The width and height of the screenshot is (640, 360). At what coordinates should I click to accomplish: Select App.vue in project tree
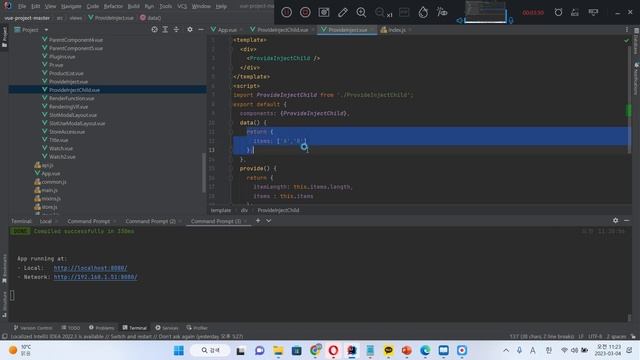click(51, 173)
